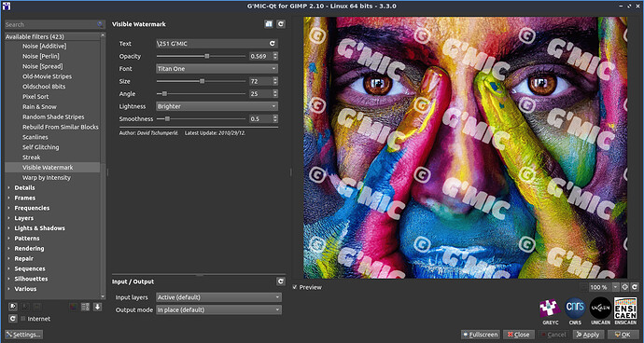Select the Rain & Snow filter
This screenshot has width=644, height=343.
click(x=39, y=106)
